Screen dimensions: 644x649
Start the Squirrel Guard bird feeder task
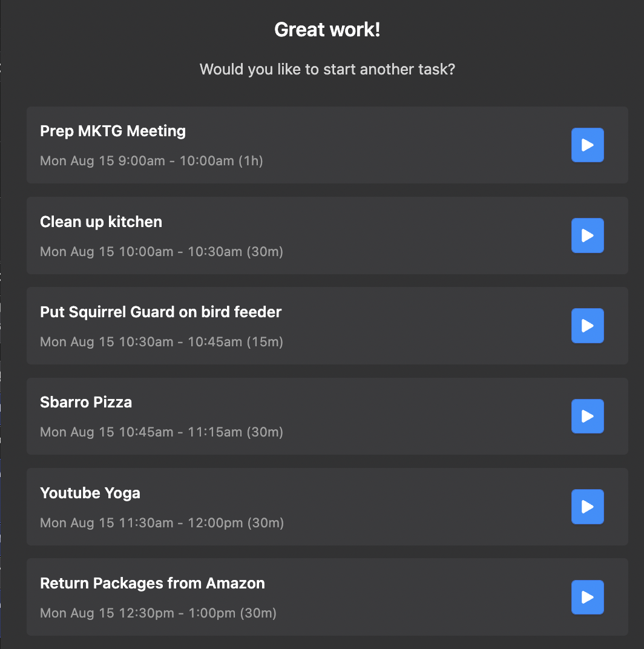point(587,326)
